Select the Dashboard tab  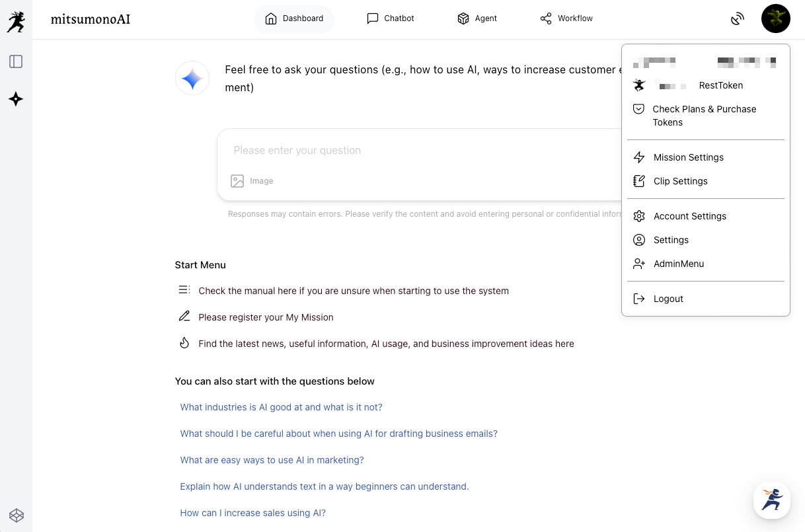294,19
